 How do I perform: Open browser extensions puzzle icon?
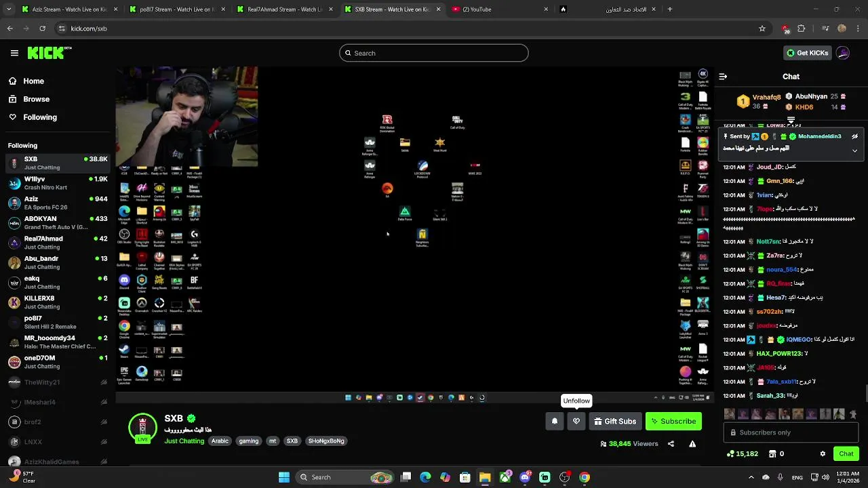(802, 28)
